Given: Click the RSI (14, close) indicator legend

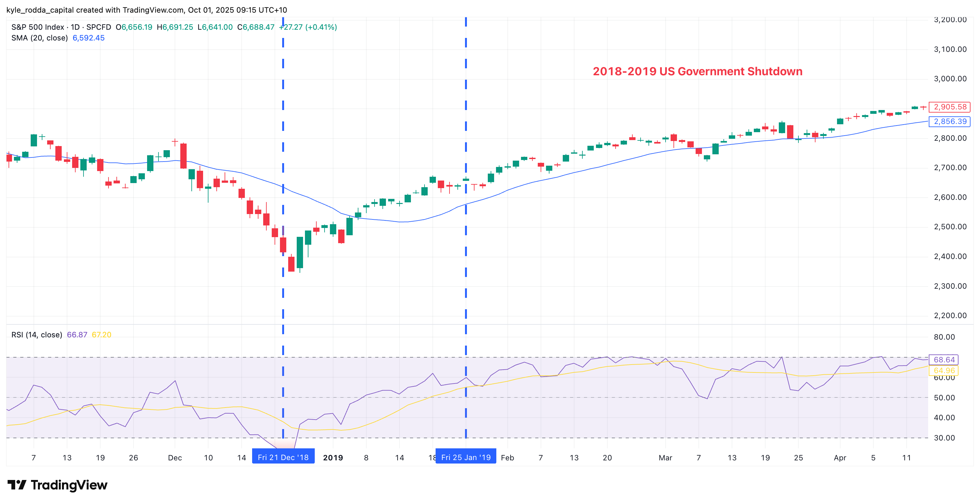Looking at the screenshot, I should coord(36,335).
